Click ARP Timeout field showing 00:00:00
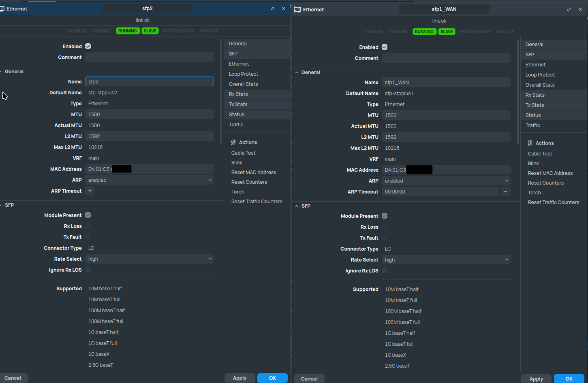Screen dimensions: 588x383 point(440,192)
